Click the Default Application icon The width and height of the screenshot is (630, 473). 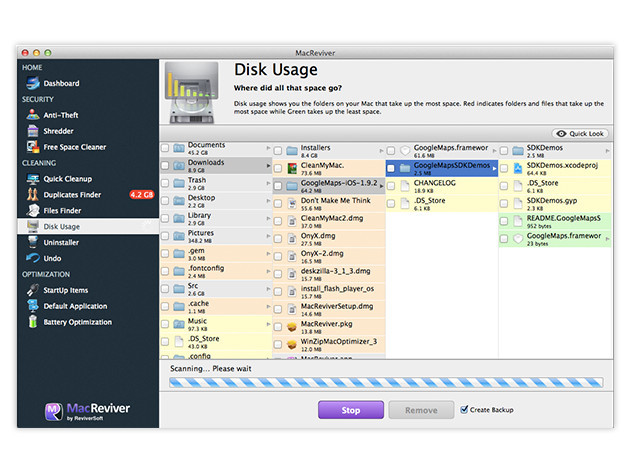coord(33,306)
